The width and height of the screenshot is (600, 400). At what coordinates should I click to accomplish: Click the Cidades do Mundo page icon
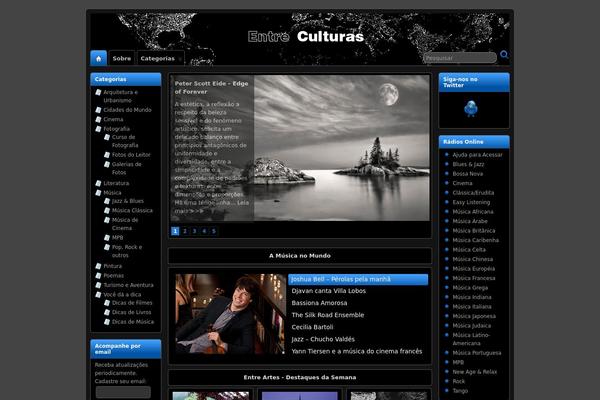tap(99, 110)
